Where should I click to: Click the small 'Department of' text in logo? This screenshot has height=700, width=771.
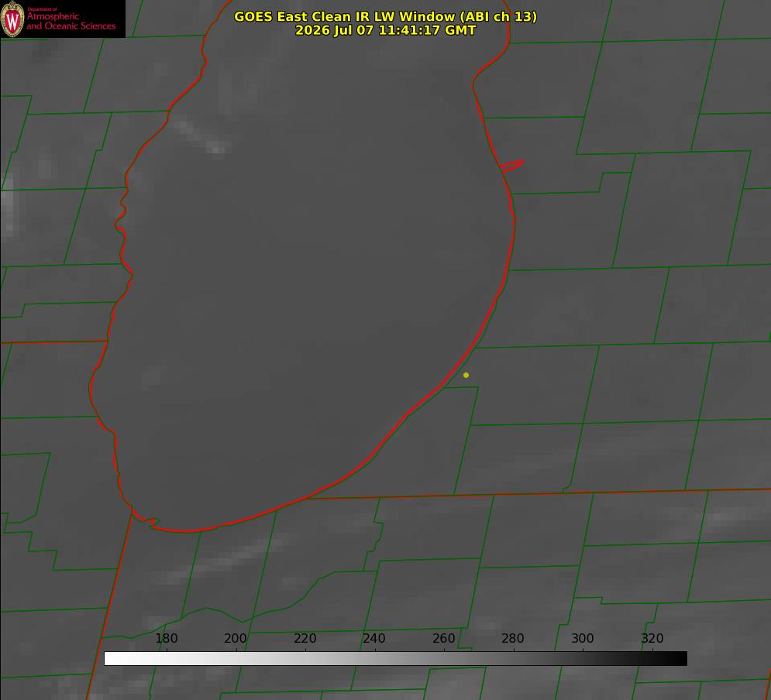pyautogui.click(x=42, y=9)
